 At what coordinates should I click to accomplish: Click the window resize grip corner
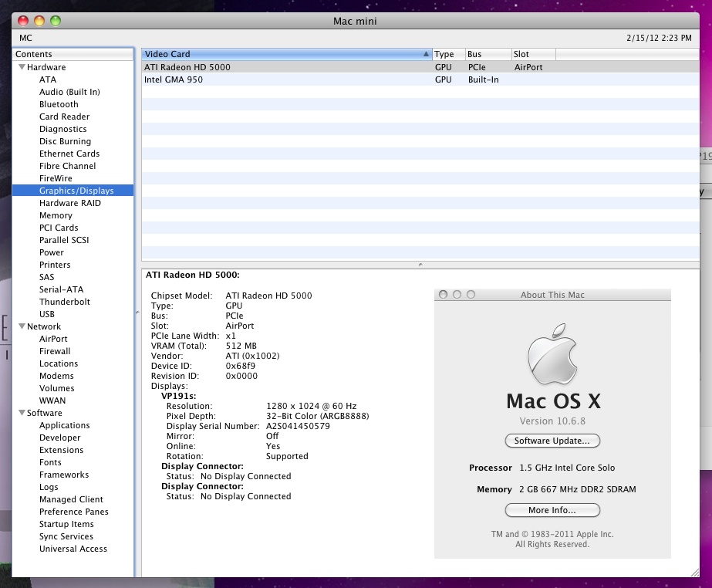pos(695,573)
